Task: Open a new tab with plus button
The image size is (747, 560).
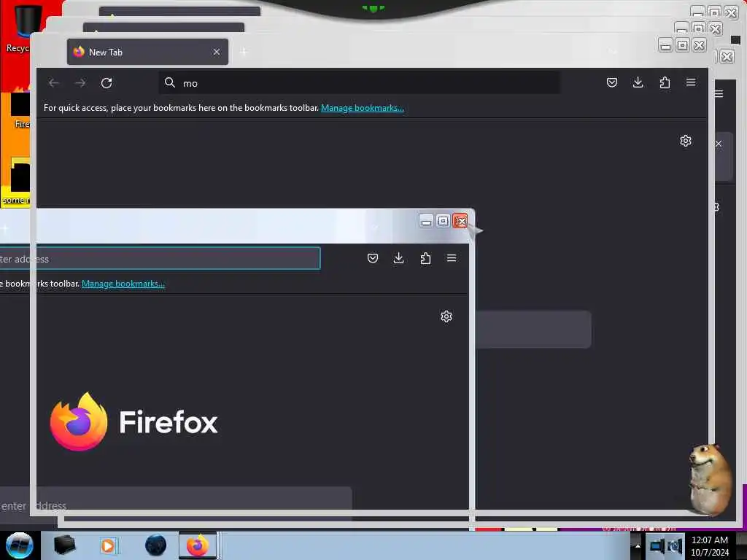Action: click(244, 52)
